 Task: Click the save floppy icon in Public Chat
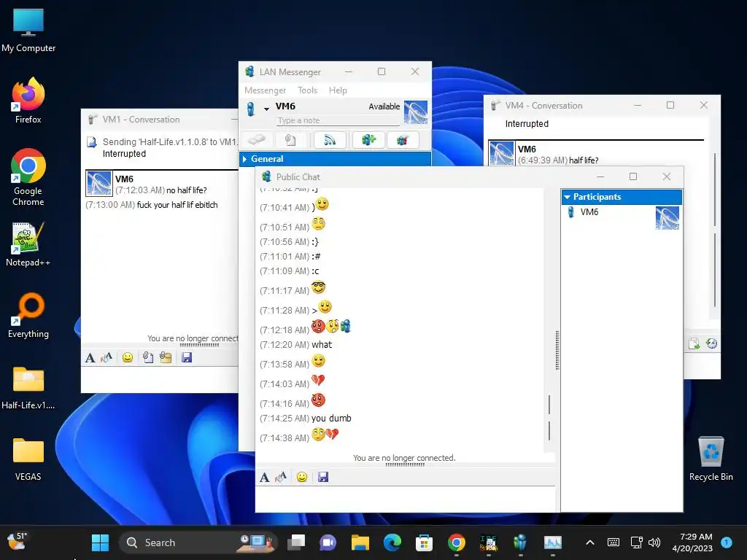323,477
